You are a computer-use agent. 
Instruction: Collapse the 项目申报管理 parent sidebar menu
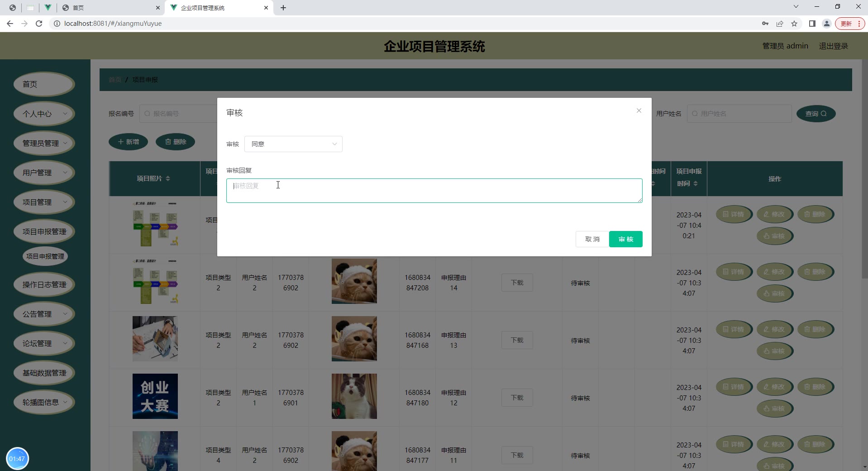(44, 231)
